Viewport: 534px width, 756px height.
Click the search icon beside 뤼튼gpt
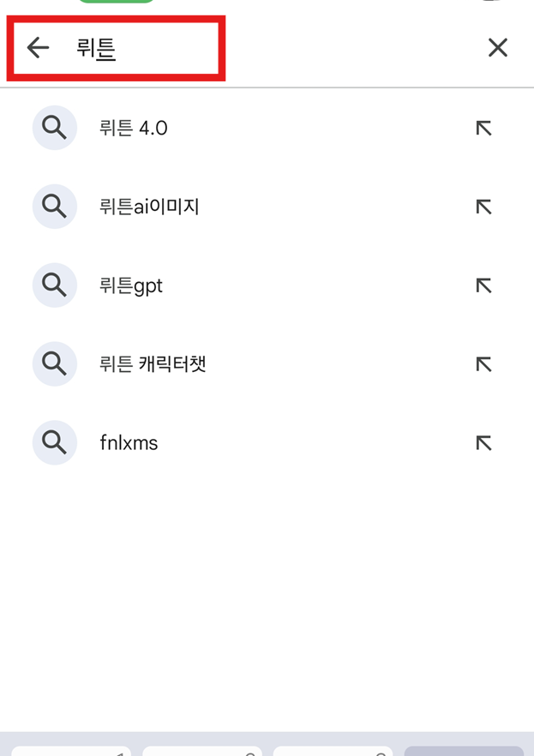click(x=54, y=285)
